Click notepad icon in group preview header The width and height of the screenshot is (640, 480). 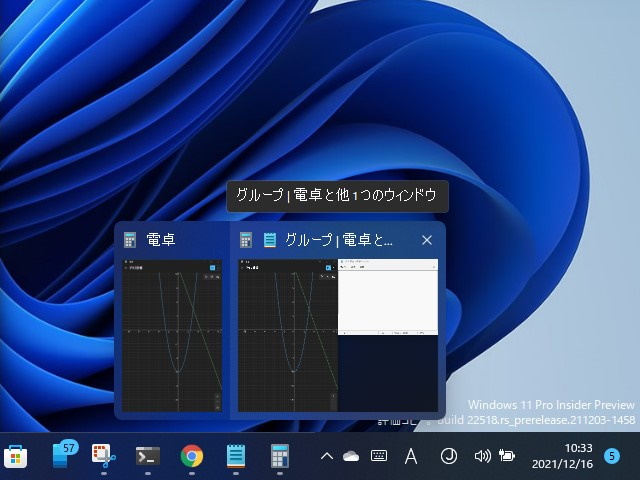click(x=270, y=240)
